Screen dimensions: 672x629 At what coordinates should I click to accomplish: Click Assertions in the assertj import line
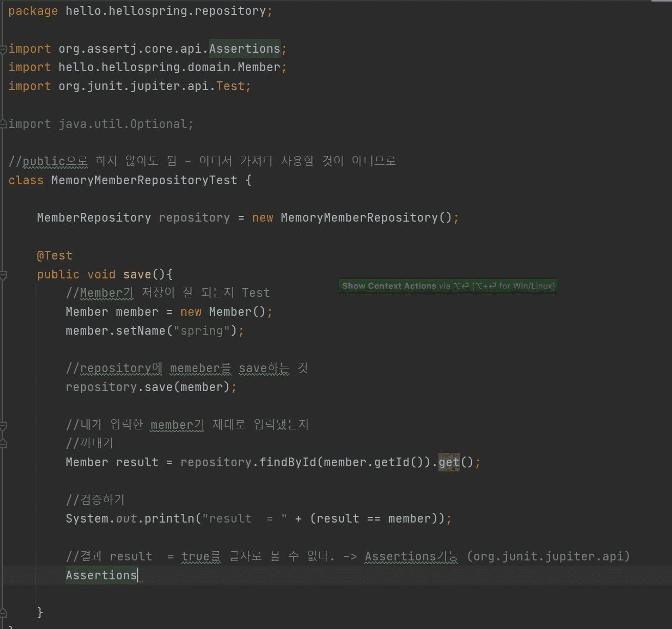pos(244,49)
